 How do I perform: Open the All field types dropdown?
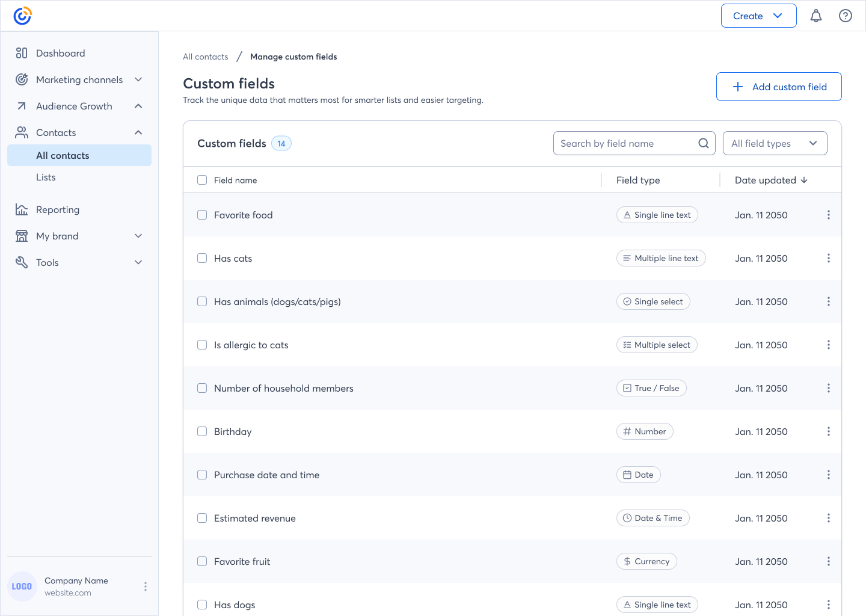(775, 143)
